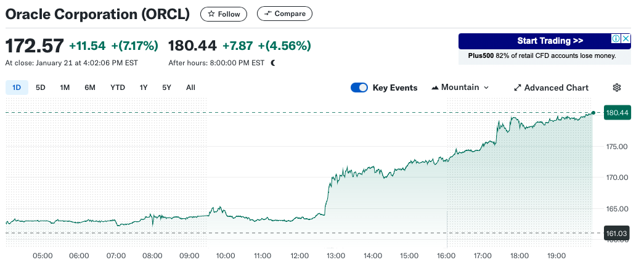
Task: Click the 13:00 time axis label
Action: (335, 256)
